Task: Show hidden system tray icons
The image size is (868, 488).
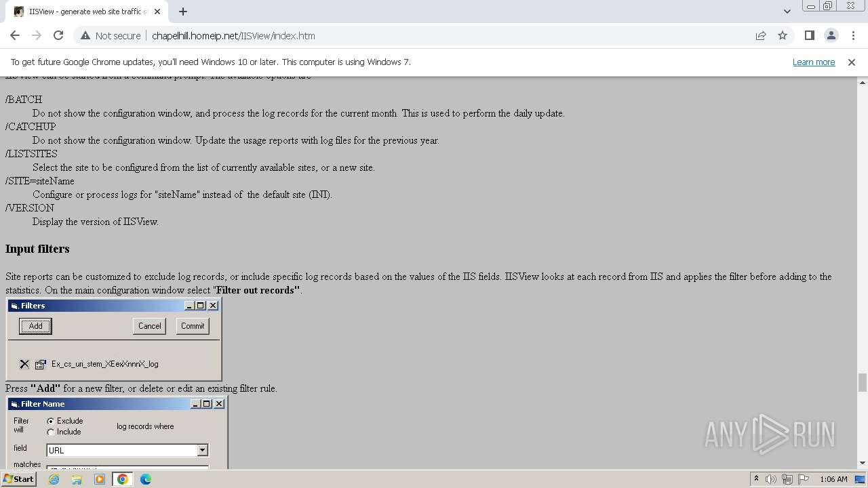Action: [x=756, y=479]
